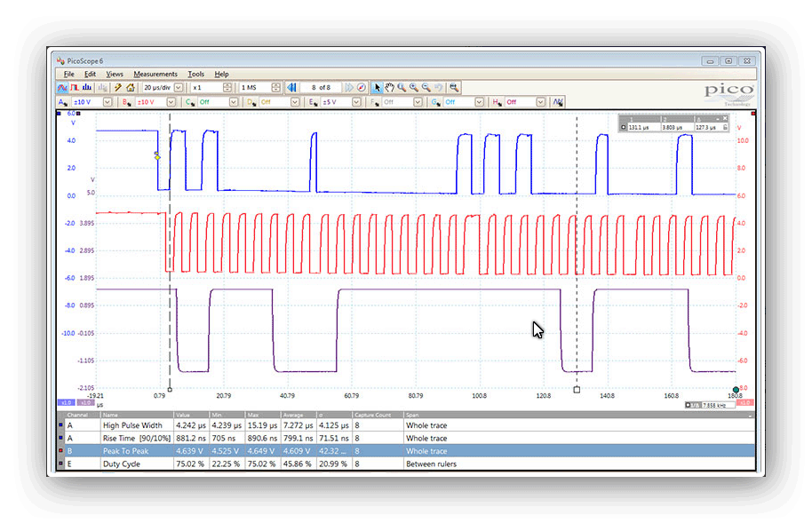The width and height of the screenshot is (812, 523).
Task: Activate the hand pan tool
Action: 391,87
